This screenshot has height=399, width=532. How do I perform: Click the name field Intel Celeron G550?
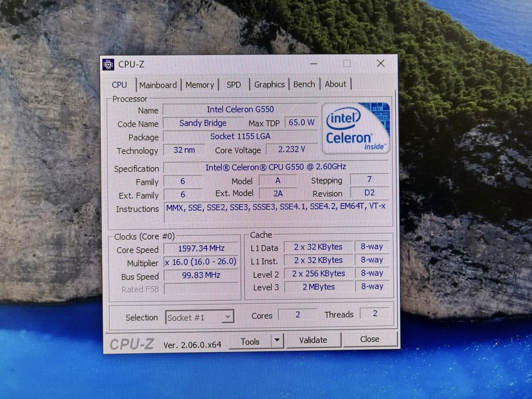240,109
